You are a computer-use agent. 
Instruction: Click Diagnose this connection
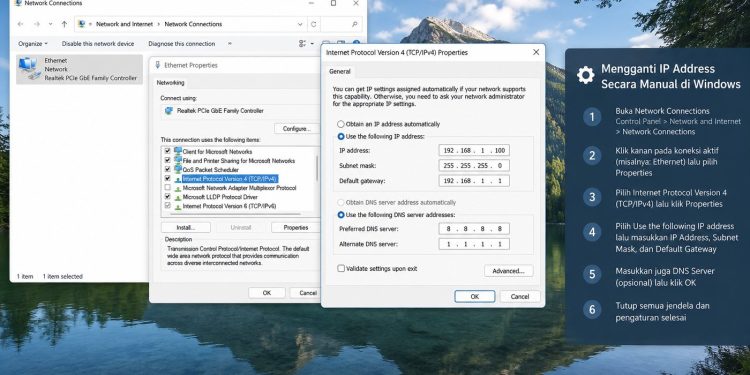tap(181, 44)
